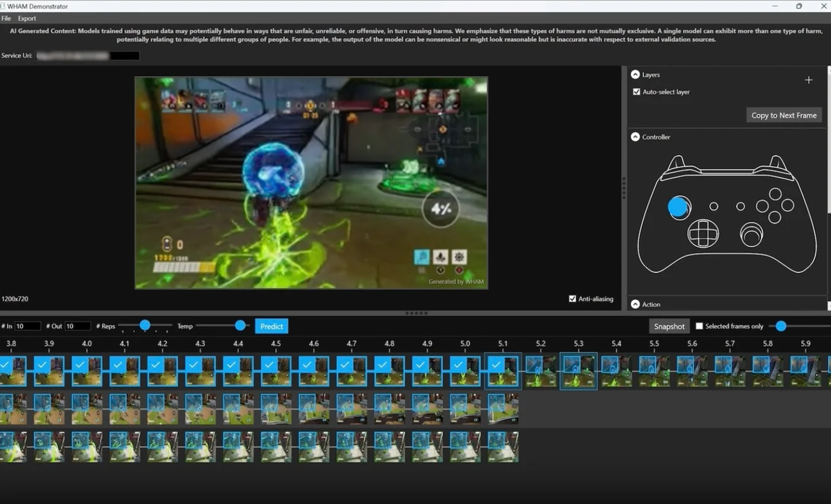
Task: Focus the Service Uri input field
Action: coord(87,56)
